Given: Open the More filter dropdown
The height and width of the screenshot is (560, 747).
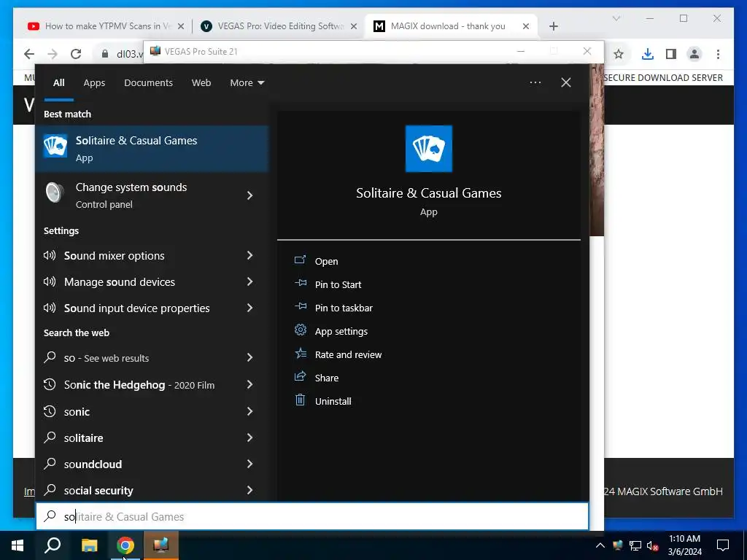Looking at the screenshot, I should pyautogui.click(x=247, y=83).
